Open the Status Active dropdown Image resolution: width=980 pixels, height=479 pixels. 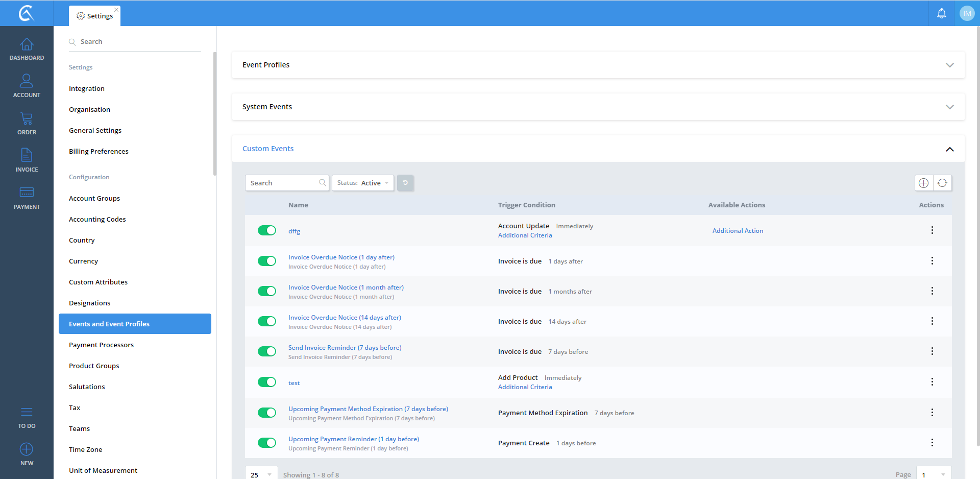(363, 183)
